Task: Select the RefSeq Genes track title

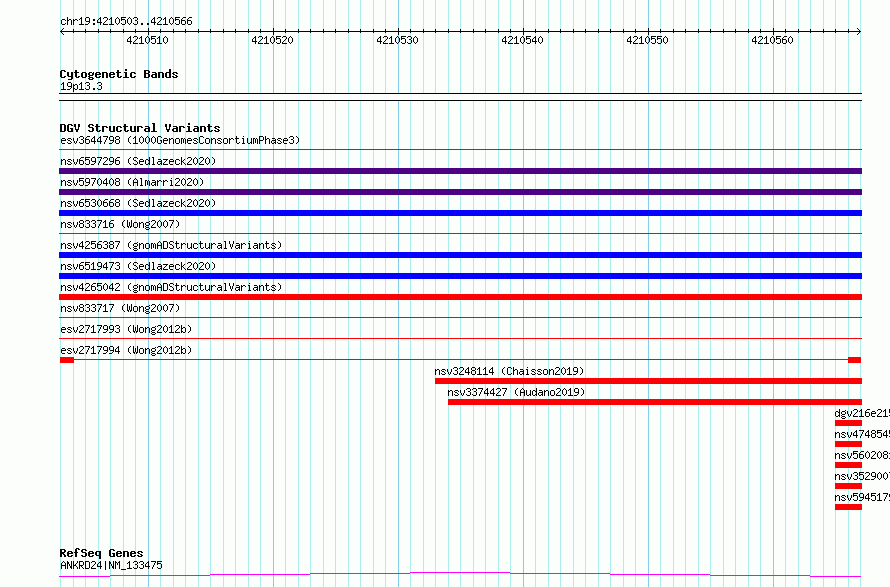Action: click(x=102, y=553)
